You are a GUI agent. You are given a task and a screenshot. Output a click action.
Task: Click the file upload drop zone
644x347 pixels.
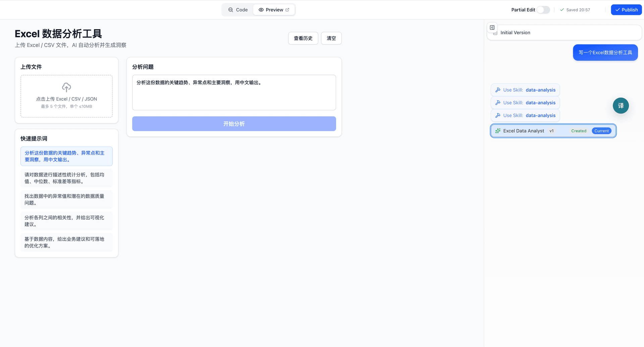66,96
